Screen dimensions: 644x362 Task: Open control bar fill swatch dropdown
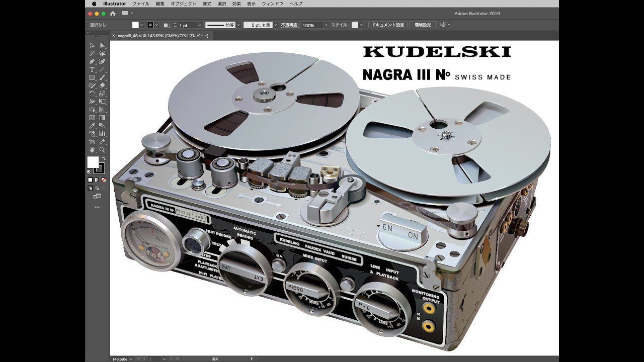tap(142, 25)
